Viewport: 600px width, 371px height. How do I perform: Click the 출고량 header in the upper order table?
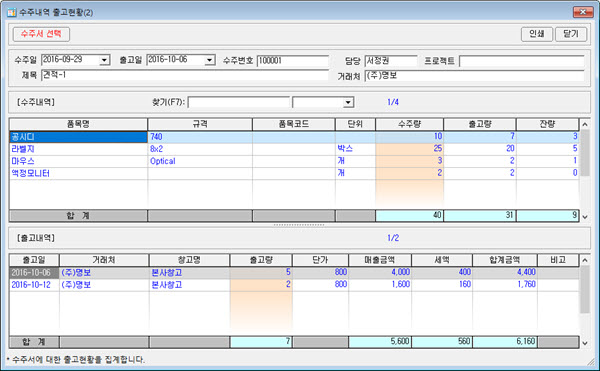click(480, 124)
